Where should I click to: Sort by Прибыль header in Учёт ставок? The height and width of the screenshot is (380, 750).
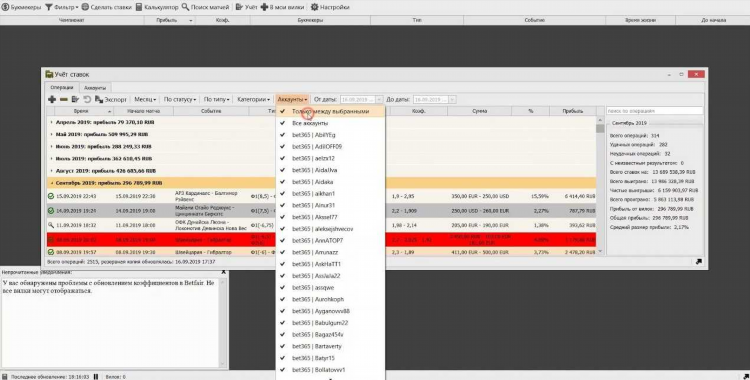point(573,111)
